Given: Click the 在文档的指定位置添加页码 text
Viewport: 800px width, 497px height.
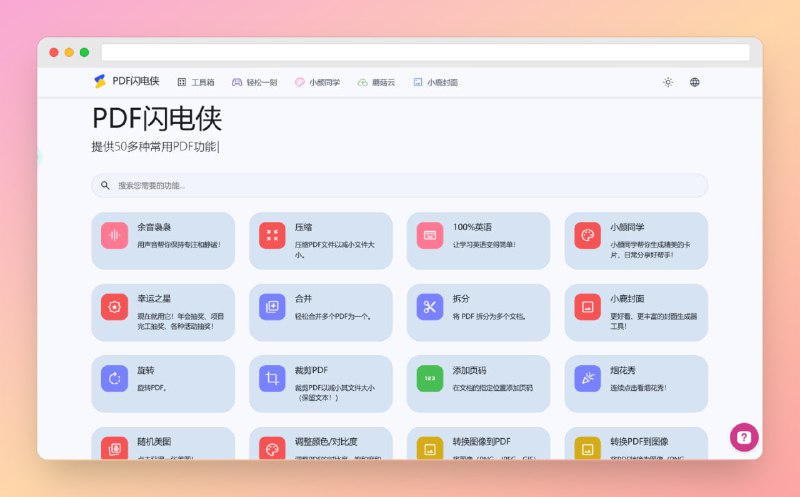Looking at the screenshot, I should click(493, 388).
